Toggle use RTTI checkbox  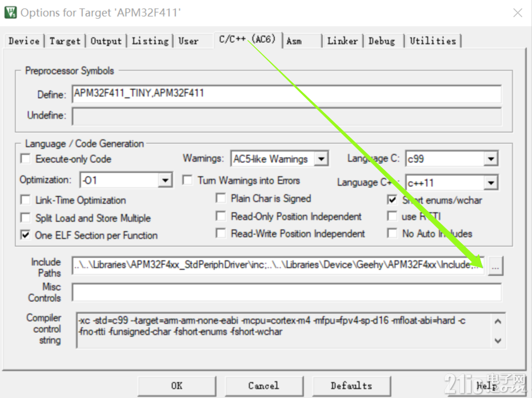392,216
